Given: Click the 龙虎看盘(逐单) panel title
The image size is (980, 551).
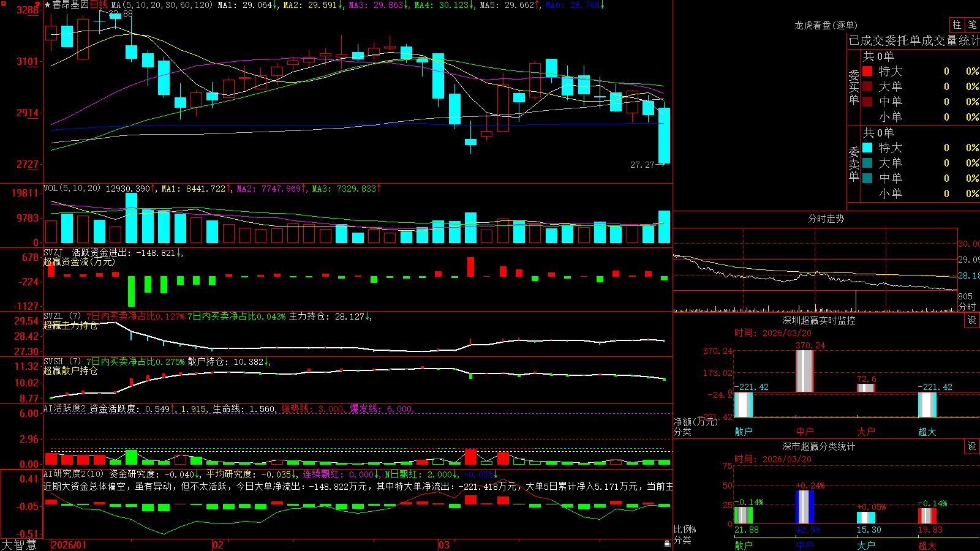Looking at the screenshot, I should [826, 25].
